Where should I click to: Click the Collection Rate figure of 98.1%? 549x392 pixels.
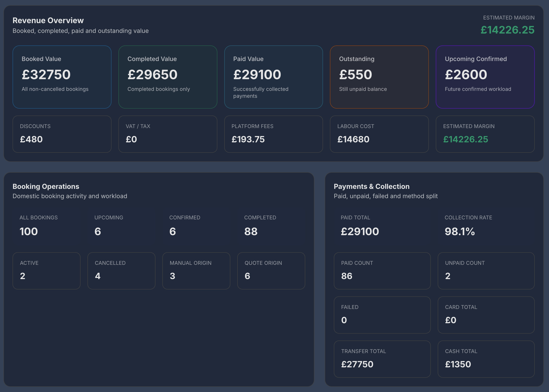459,231
